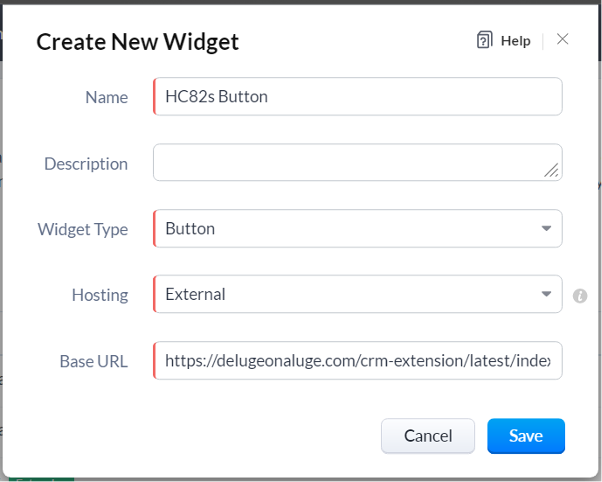Click into the Name field containing HC82s Button
Viewport: 602px width, 482px height.
click(x=358, y=96)
